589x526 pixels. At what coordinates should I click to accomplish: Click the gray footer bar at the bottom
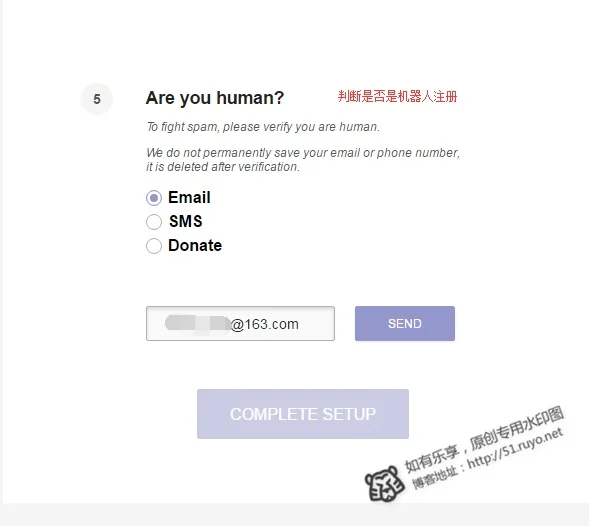click(294, 515)
